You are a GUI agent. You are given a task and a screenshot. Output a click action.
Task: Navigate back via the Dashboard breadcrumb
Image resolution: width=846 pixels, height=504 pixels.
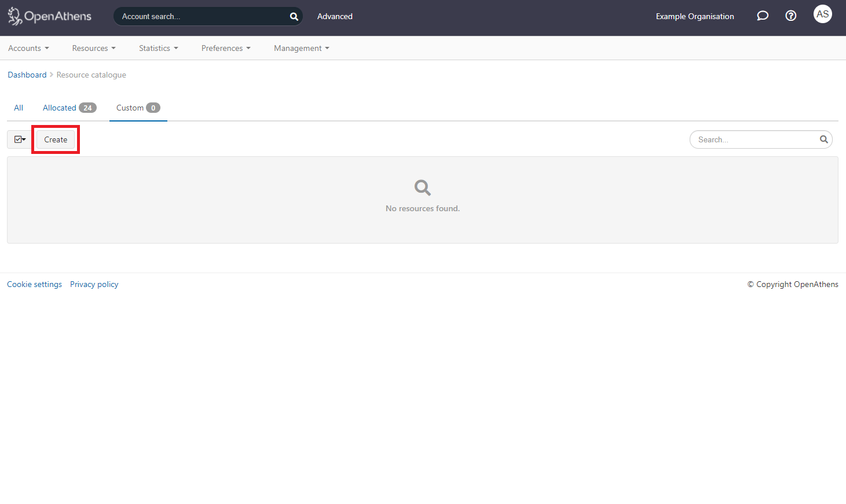tap(27, 75)
